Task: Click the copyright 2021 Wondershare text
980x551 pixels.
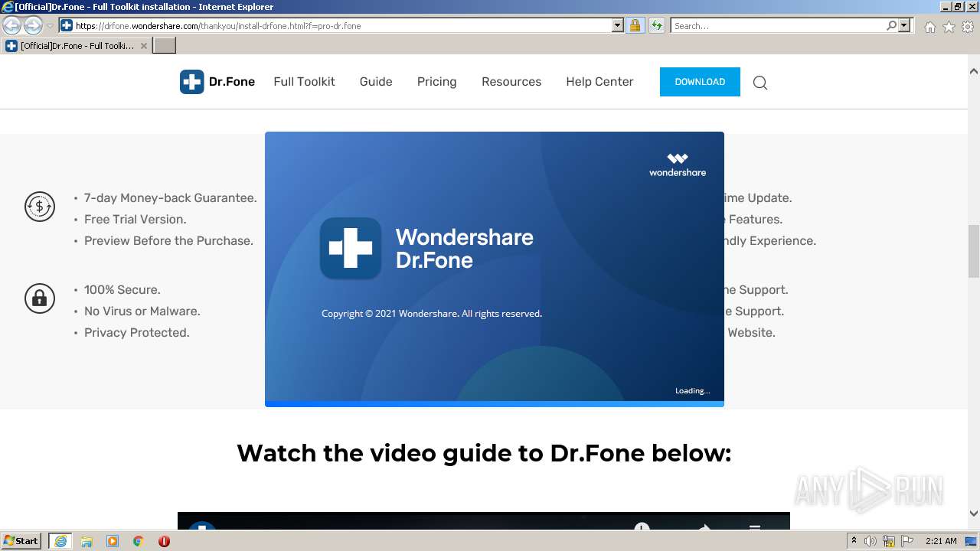Action: (x=432, y=314)
